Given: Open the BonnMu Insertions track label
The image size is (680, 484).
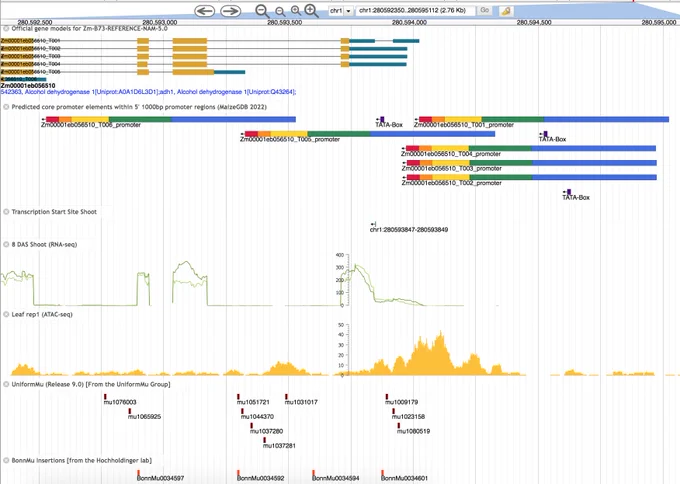Looking at the screenshot, I should point(82,461).
